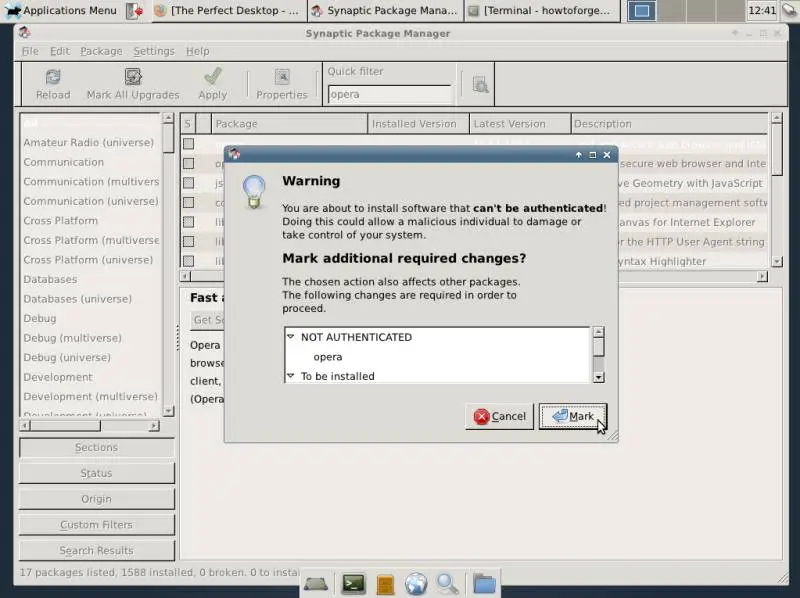Switch to the Terminal howtoforge taskbar window
Image resolution: width=800 pixels, height=598 pixels.
[542, 10]
